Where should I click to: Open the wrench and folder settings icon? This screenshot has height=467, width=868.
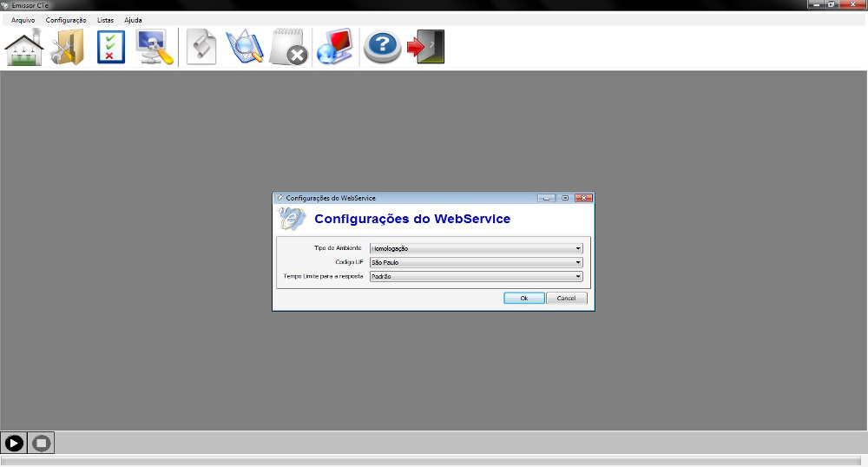click(67, 48)
